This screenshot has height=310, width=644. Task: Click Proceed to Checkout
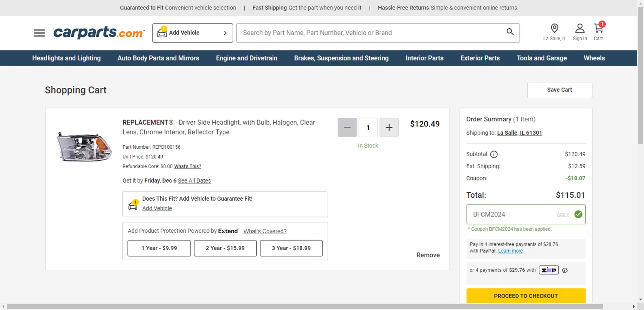[x=526, y=296]
